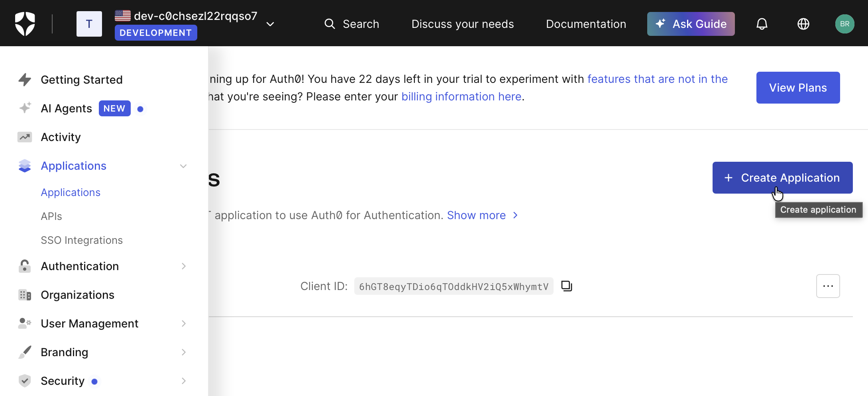Select SSO Integrations in the sidebar
This screenshot has height=396, width=868.
pos(81,240)
